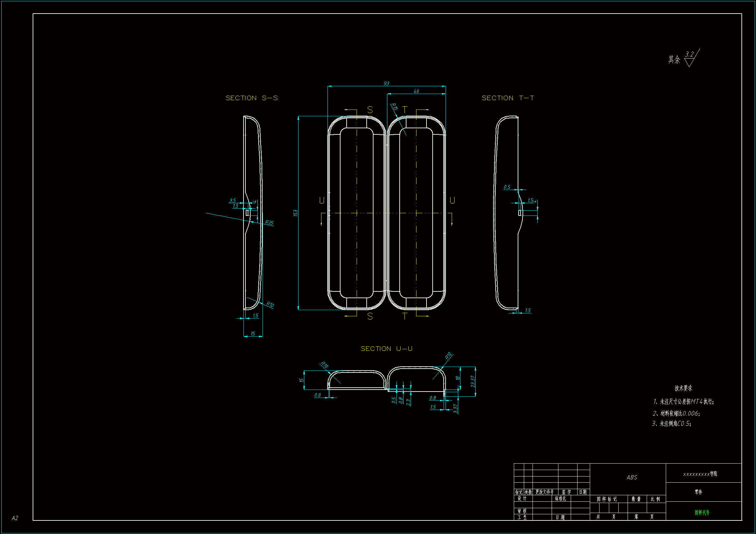
Task: Select the 93 width dimension text
Action: [386, 84]
